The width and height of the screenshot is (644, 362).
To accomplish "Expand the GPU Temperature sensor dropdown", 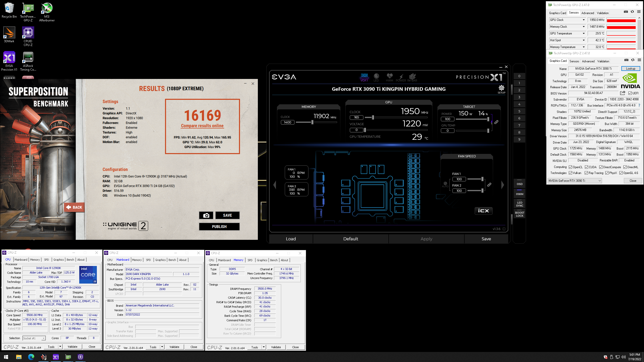I will (x=584, y=33).
